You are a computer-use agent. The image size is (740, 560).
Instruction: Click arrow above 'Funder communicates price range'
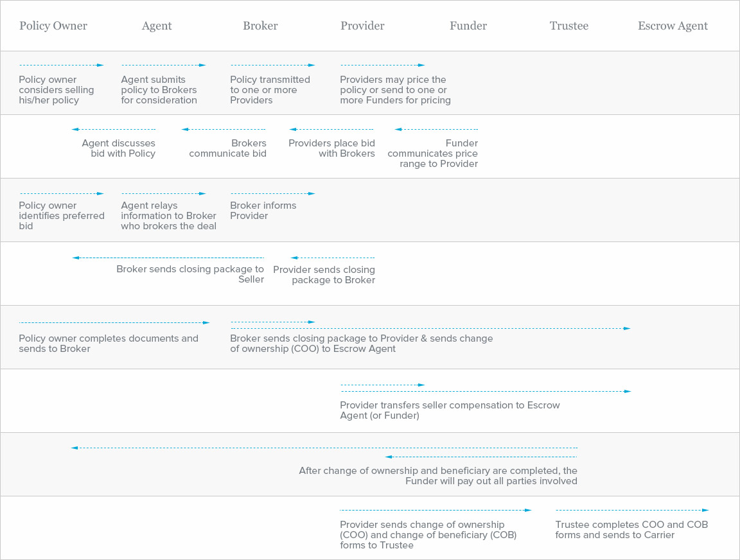437,130
